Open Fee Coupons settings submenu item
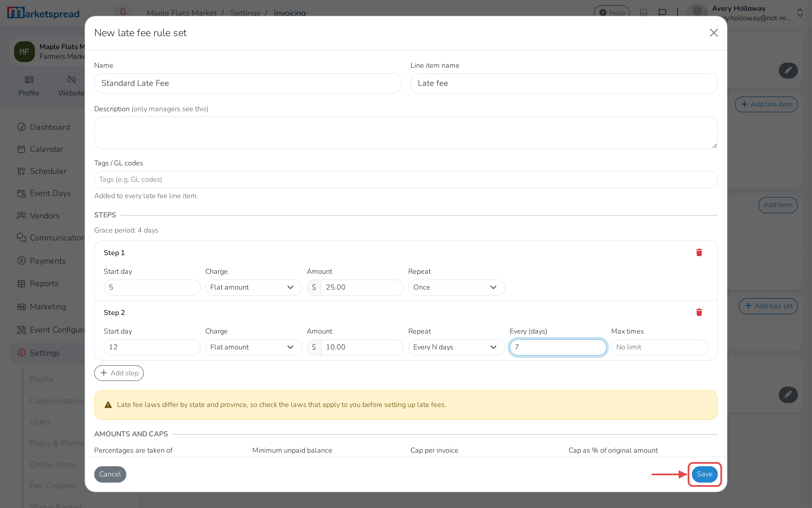Image resolution: width=812 pixels, height=508 pixels. [x=53, y=485]
